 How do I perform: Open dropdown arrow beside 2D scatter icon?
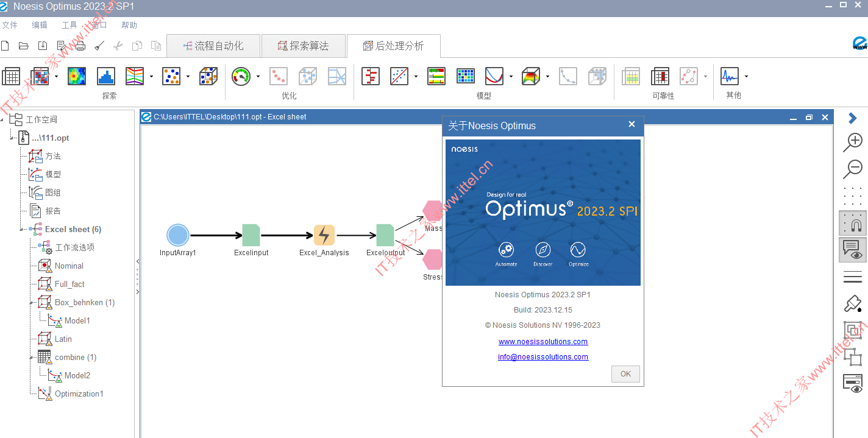[188, 77]
